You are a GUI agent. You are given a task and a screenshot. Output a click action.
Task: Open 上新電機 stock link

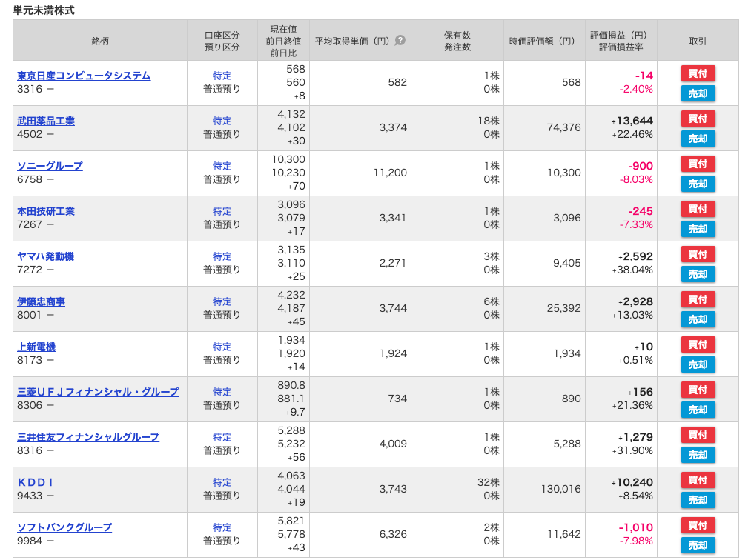[x=36, y=347]
